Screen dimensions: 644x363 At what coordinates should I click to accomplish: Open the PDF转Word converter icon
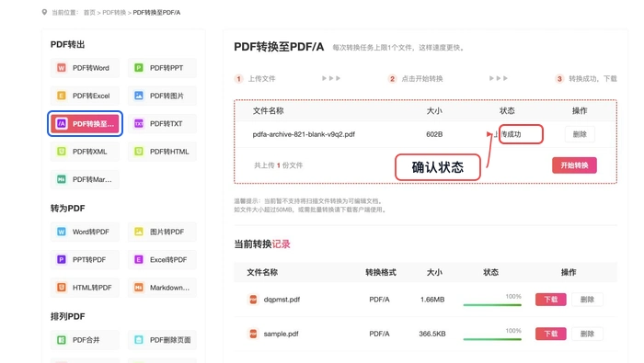point(62,68)
